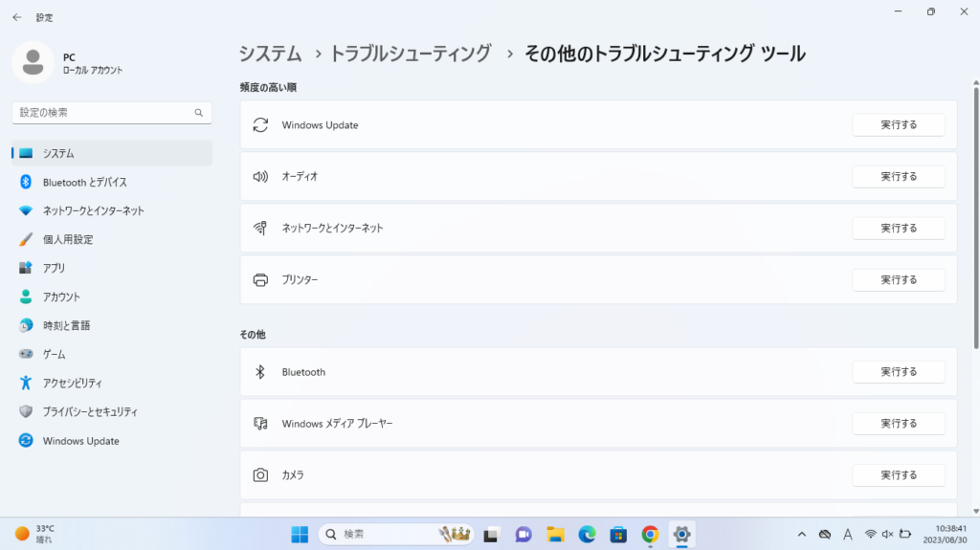Click the 設定の検索 search field
Screen dimensions: 980x550
[x=105, y=113]
